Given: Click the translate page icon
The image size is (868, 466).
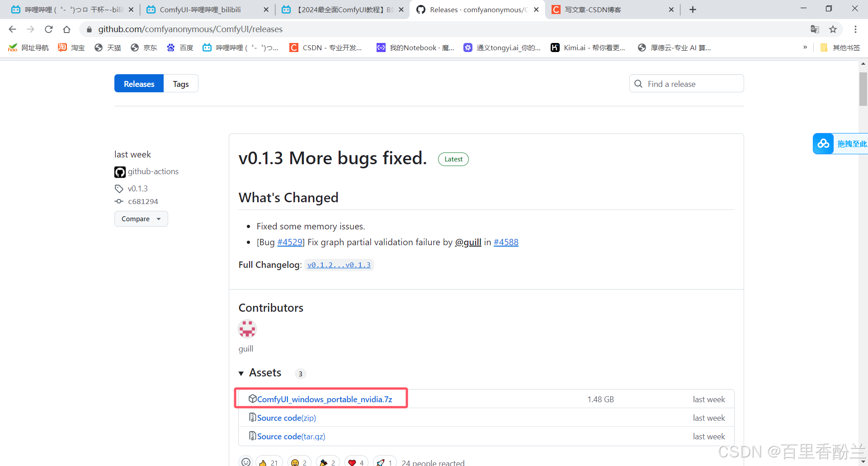Looking at the screenshot, I should pos(815,29).
